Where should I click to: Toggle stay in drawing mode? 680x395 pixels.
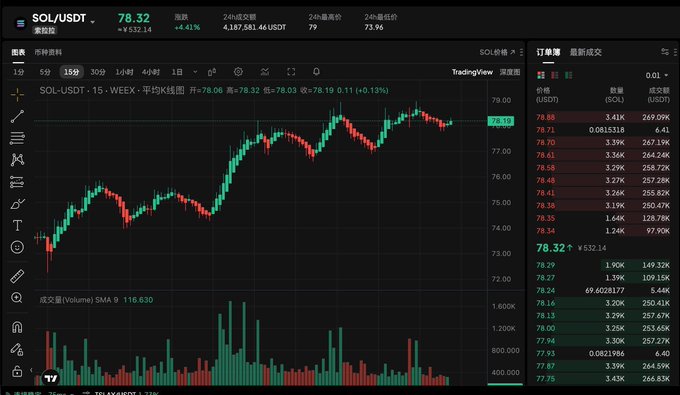coord(17,349)
